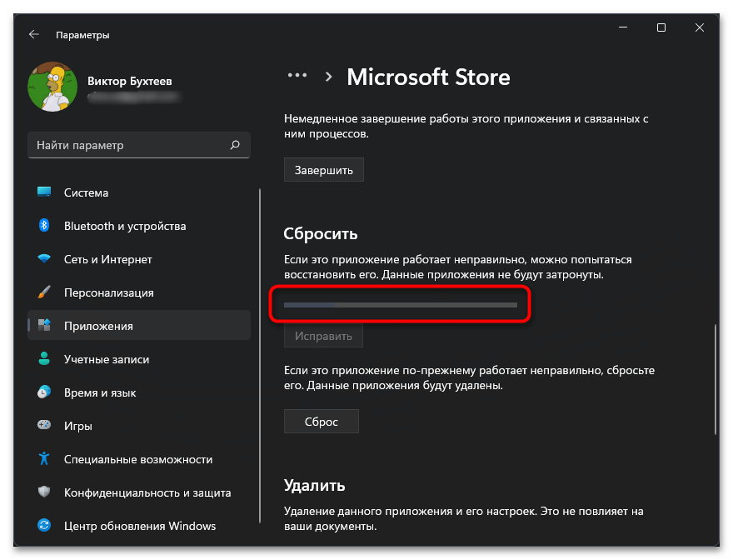Focus the Найти параметр search field
Image resolution: width=733 pixels, height=560 pixels.
coord(129,145)
